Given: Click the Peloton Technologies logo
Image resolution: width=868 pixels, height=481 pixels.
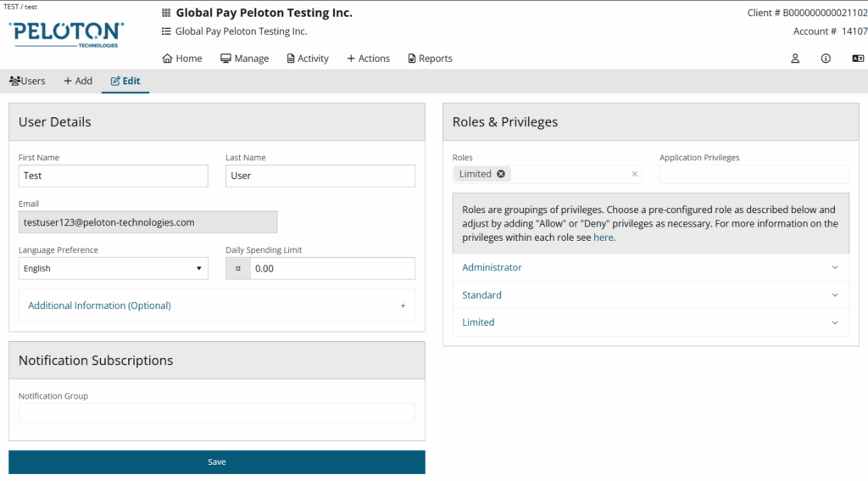Looking at the screenshot, I should tap(65, 33).
